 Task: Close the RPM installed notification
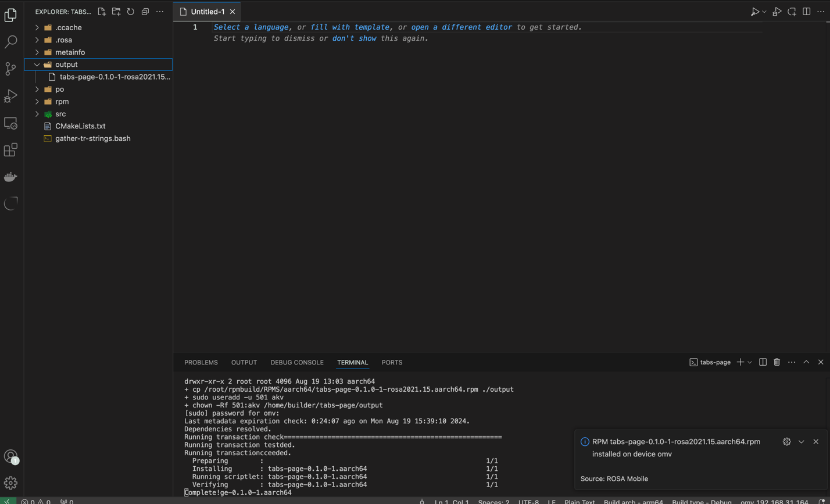coord(815,442)
